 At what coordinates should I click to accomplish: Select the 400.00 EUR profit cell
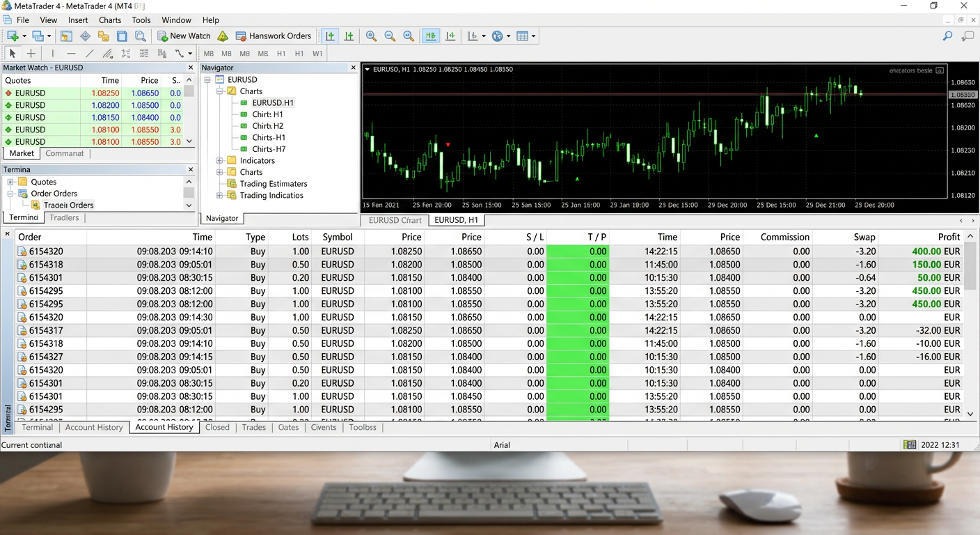tap(921, 251)
